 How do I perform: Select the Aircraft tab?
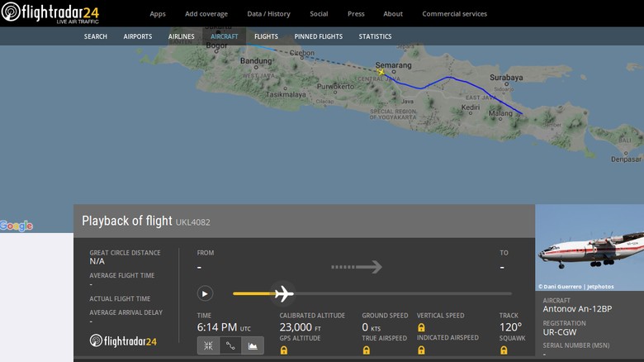coord(225,36)
